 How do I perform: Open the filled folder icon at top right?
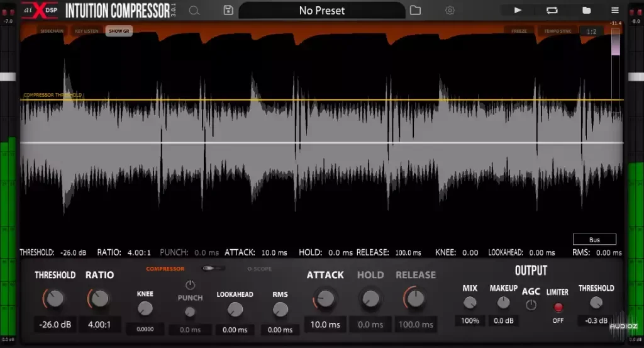click(587, 10)
